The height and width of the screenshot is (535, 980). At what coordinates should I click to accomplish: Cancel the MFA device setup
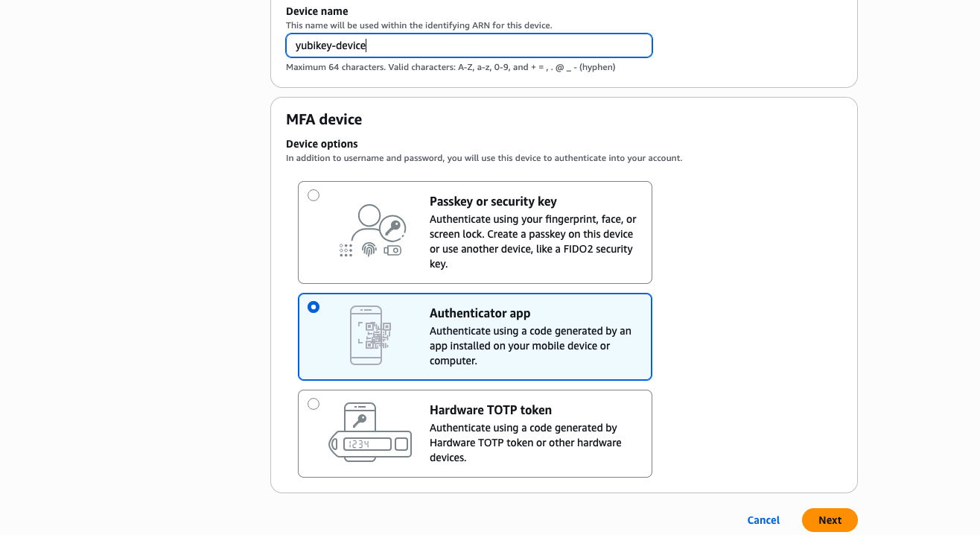[763, 519]
